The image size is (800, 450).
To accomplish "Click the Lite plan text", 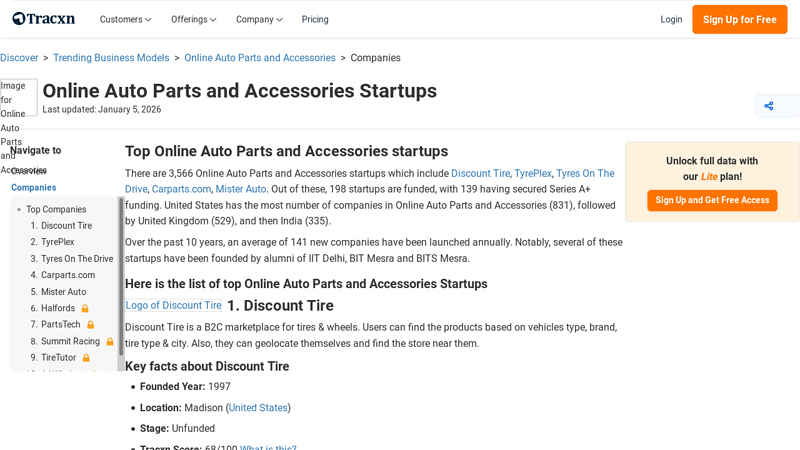I will click(x=709, y=177).
